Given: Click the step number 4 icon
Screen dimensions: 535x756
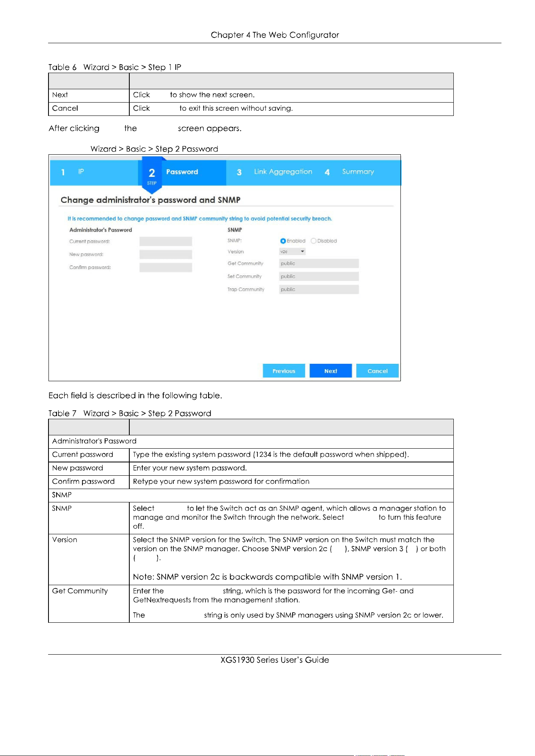Looking at the screenshot, I should coord(327,172).
